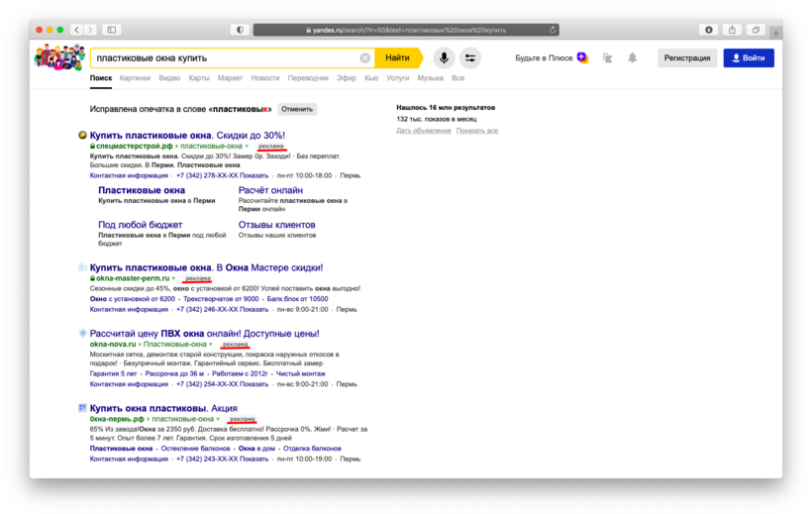Go back with Safari back arrow
Viewport: 812px width, 514px height.
pos(76,30)
